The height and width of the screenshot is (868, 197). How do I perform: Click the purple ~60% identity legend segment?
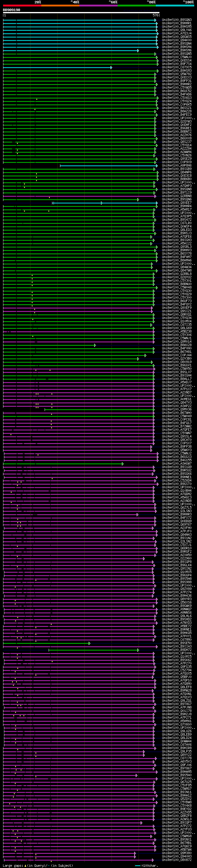click(99, 6)
